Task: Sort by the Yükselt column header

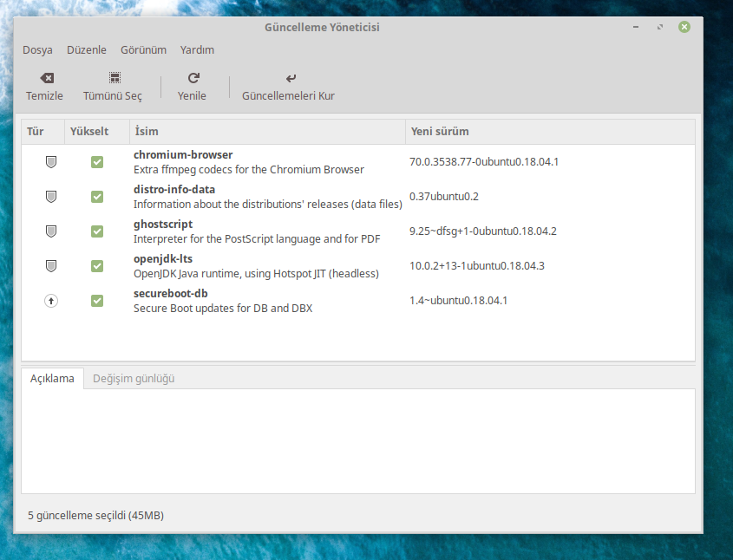Action: pos(97,131)
